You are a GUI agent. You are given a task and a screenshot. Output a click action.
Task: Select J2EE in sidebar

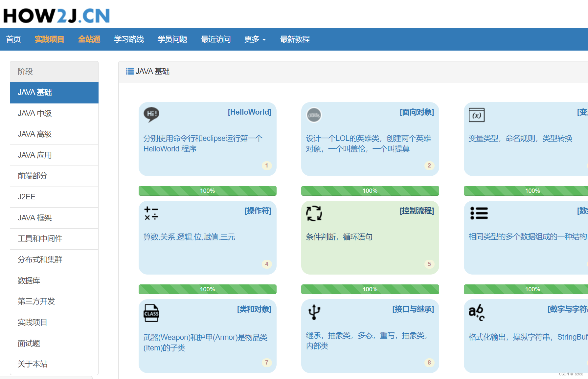click(54, 197)
